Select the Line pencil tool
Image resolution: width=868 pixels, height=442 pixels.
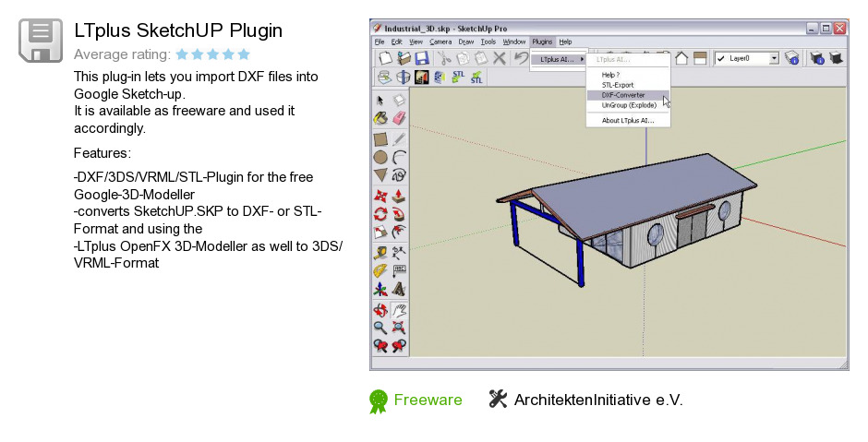(x=399, y=139)
